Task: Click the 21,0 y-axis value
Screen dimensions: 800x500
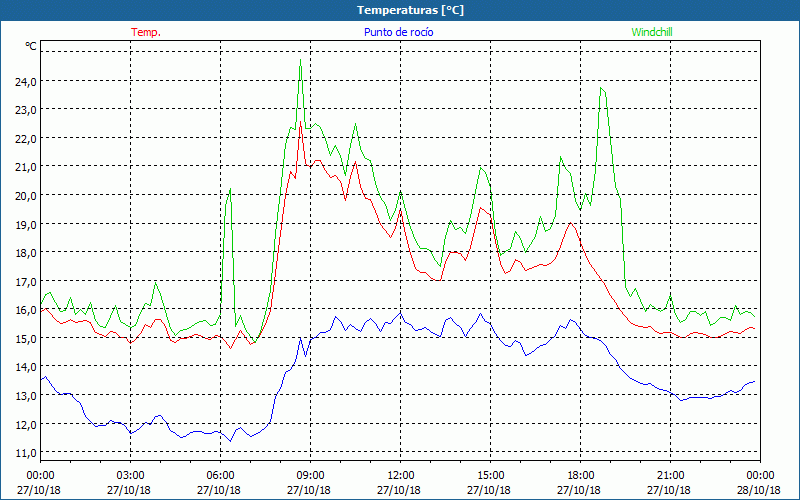Action: [26, 167]
